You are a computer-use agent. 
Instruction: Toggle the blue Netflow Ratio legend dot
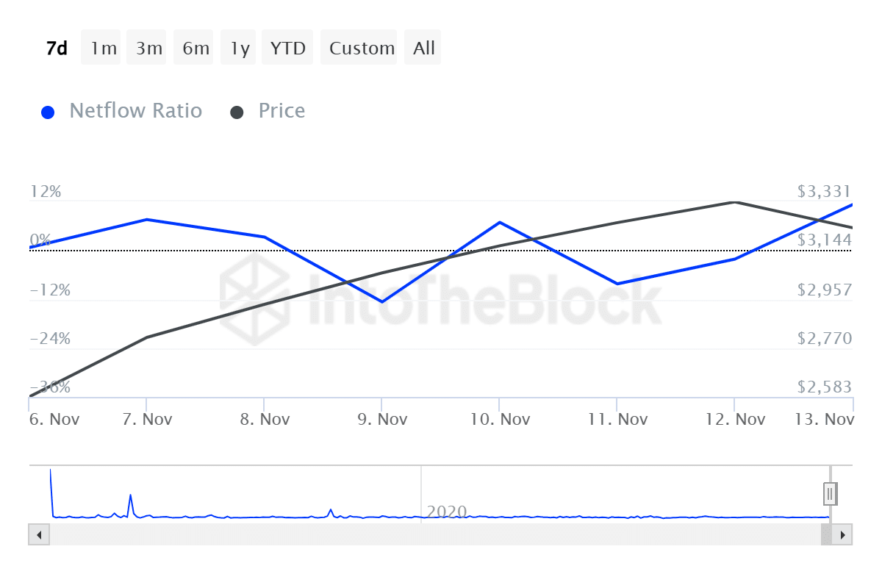[49, 112]
